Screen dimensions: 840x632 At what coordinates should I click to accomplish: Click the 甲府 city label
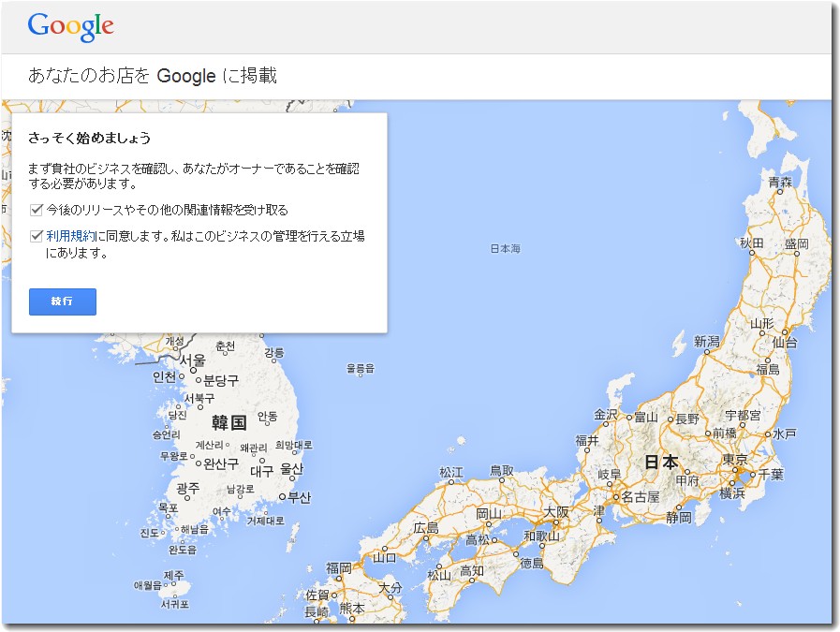[687, 480]
